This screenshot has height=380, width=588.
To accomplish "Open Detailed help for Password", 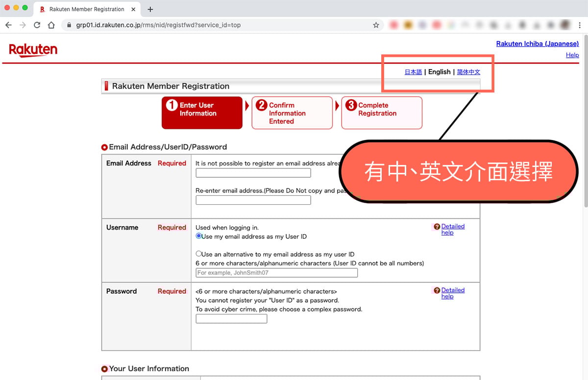I will tap(453, 293).
